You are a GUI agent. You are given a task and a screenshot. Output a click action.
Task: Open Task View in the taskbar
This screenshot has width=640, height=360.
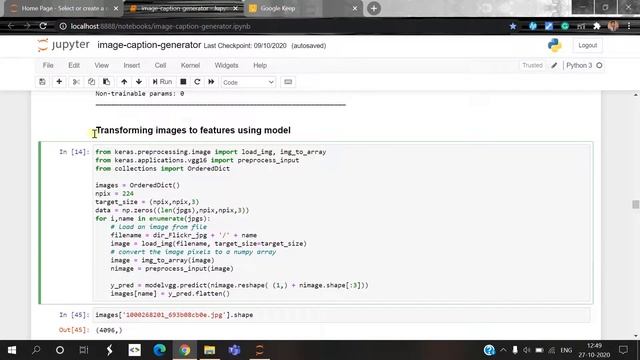pyautogui.click(x=84, y=350)
